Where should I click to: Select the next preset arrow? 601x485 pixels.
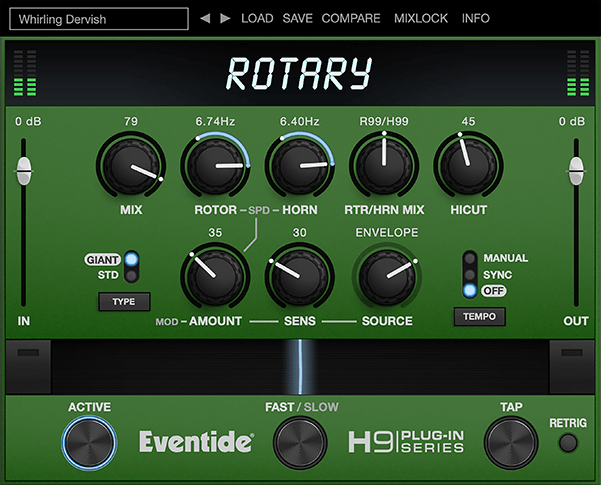coord(225,18)
